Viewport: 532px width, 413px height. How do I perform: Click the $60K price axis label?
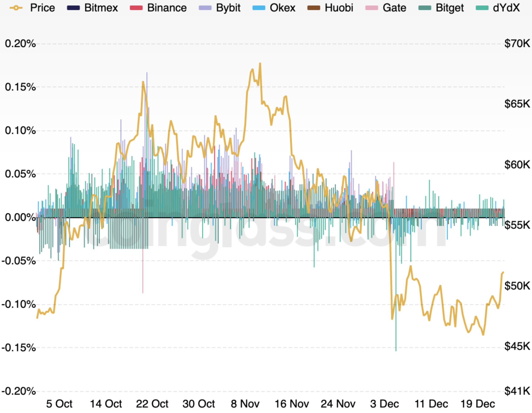point(517,165)
